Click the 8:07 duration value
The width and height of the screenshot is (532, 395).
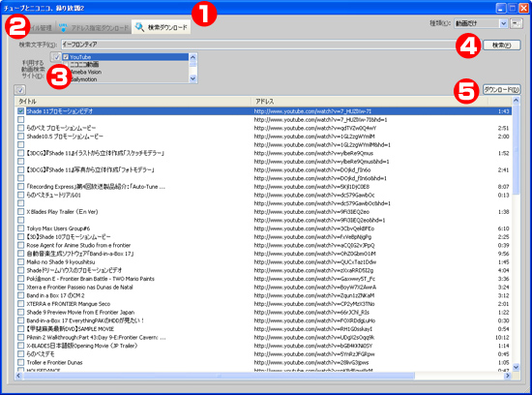point(504,187)
